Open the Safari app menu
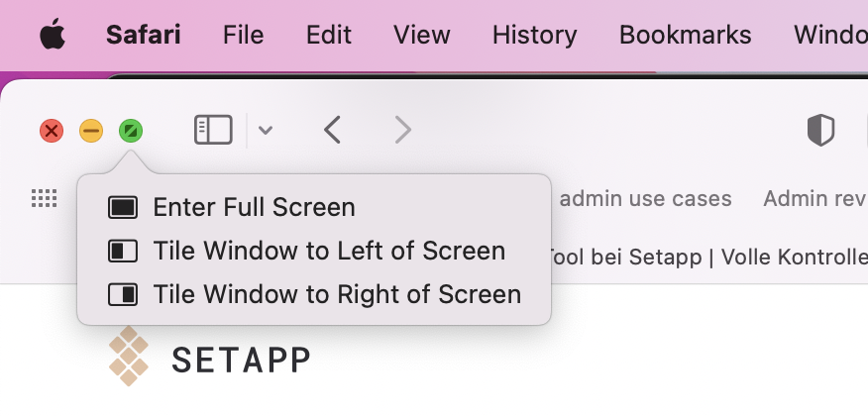Viewport: 868px width, 416px height. tap(143, 36)
